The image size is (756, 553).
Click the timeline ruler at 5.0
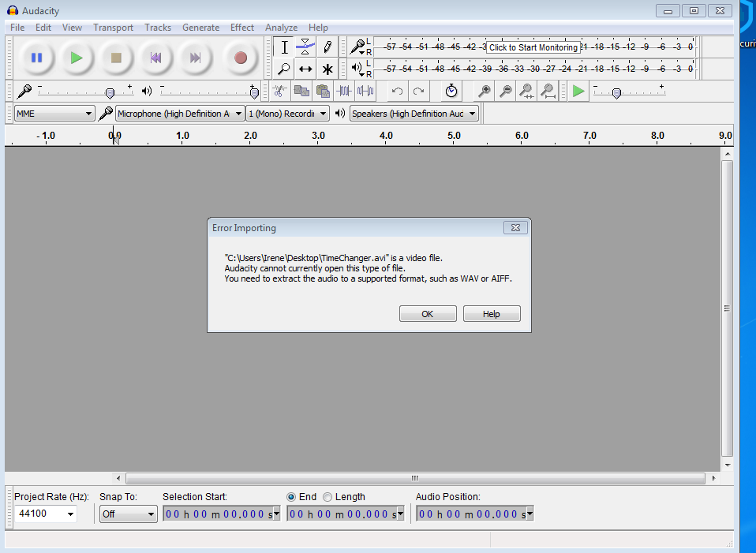(454, 136)
